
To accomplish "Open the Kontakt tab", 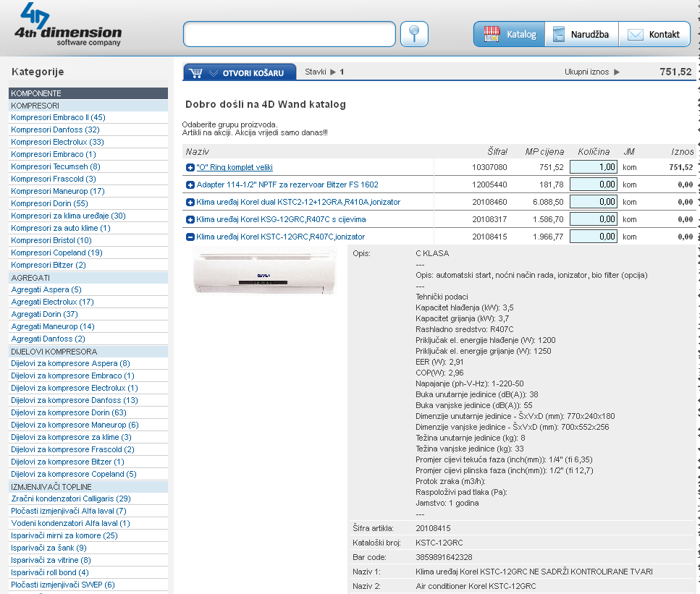I will pyautogui.click(x=654, y=34).
